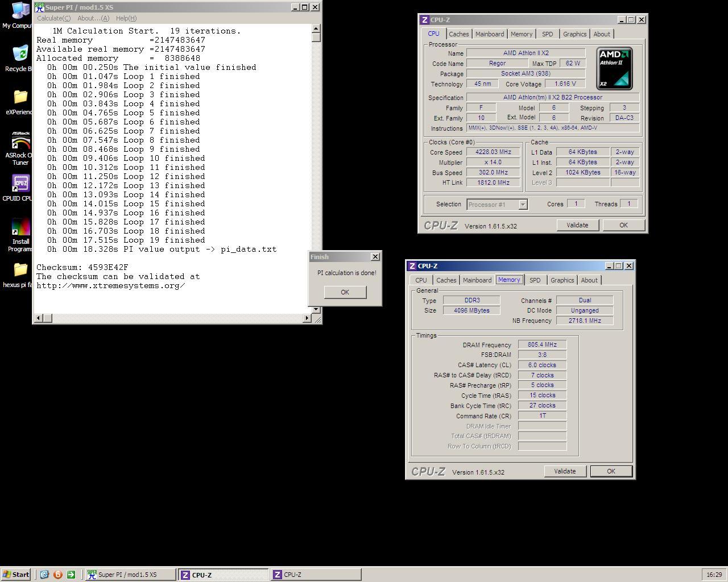Click the taskbar clock showing 16:29
The height and width of the screenshot is (582, 728).
(x=714, y=575)
